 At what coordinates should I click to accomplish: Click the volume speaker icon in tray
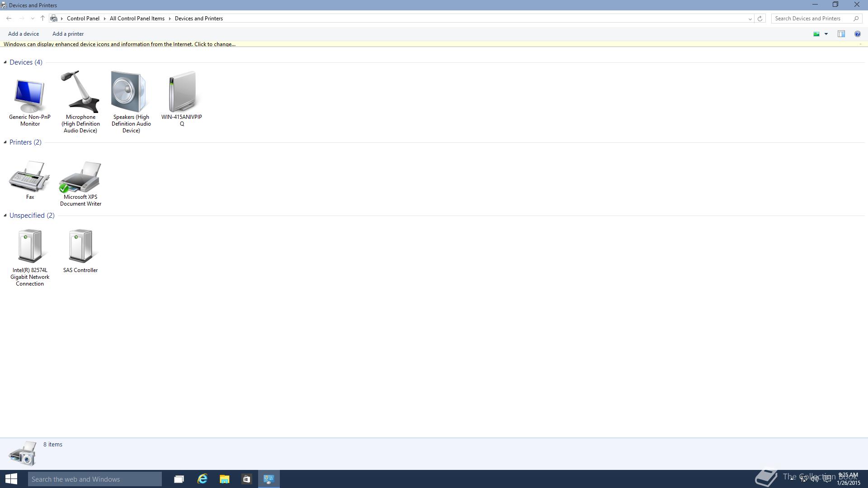pyautogui.click(x=815, y=479)
